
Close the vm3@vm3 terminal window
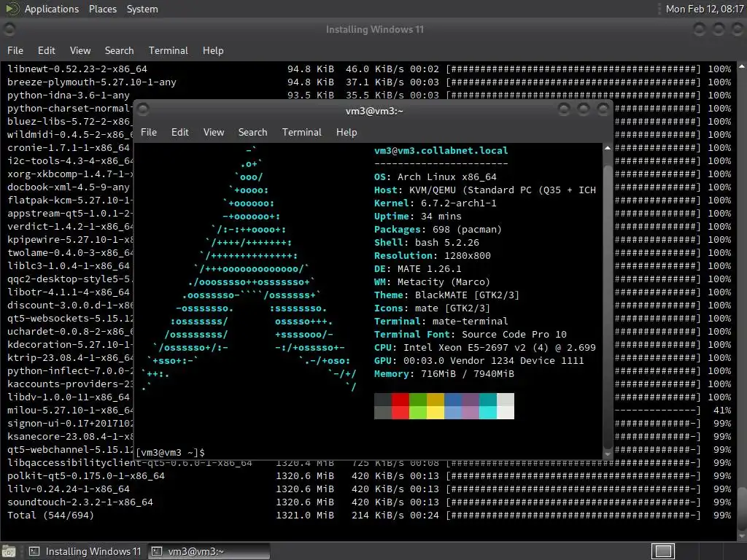(603, 110)
